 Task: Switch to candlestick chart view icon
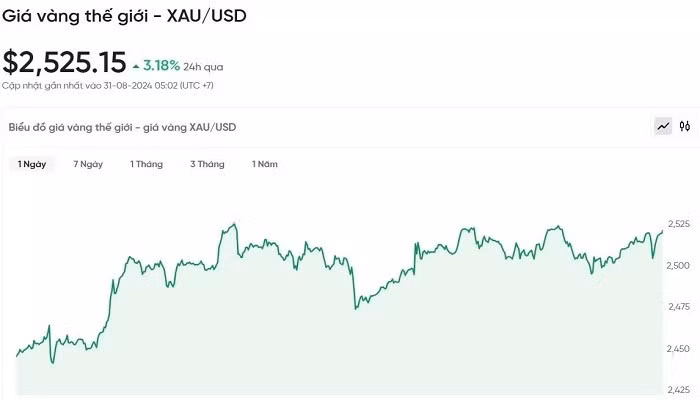pos(685,127)
